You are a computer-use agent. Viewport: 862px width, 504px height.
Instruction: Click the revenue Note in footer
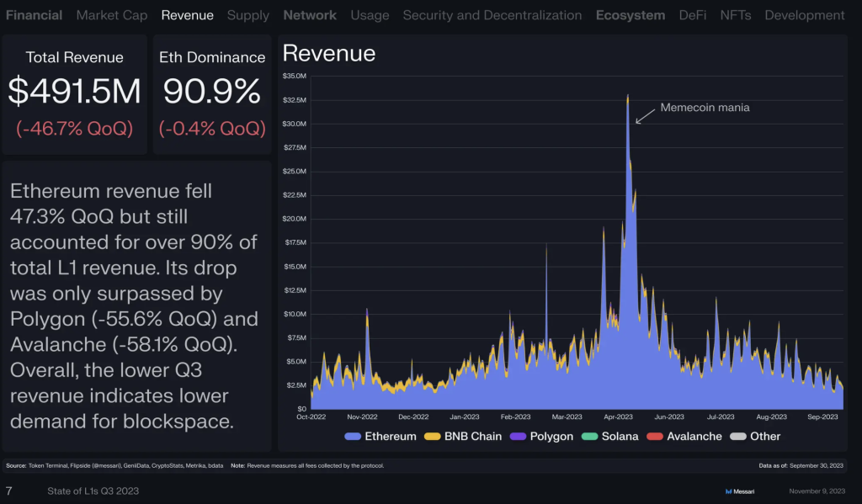pyautogui.click(x=307, y=465)
